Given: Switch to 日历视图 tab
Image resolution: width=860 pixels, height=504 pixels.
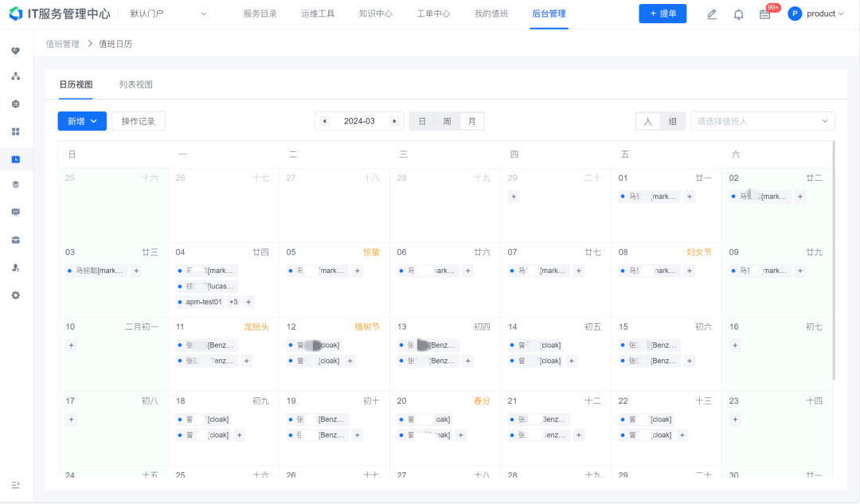Looking at the screenshot, I should tap(76, 84).
